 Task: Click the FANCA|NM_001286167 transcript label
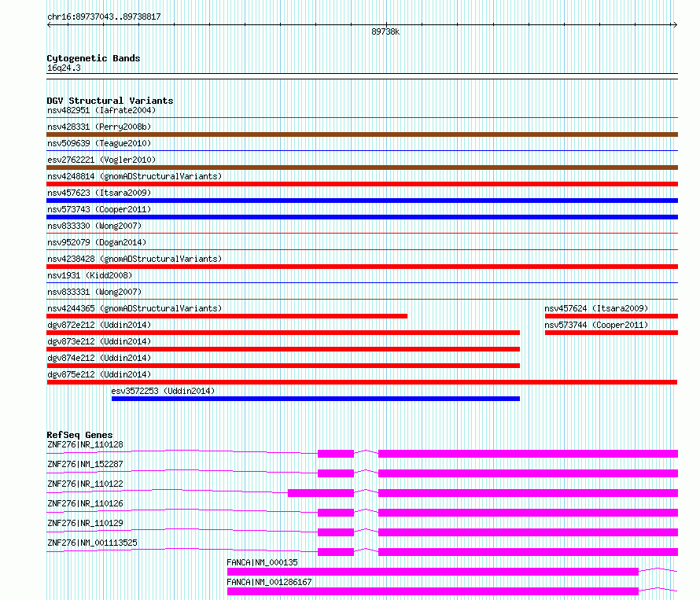(x=269, y=582)
